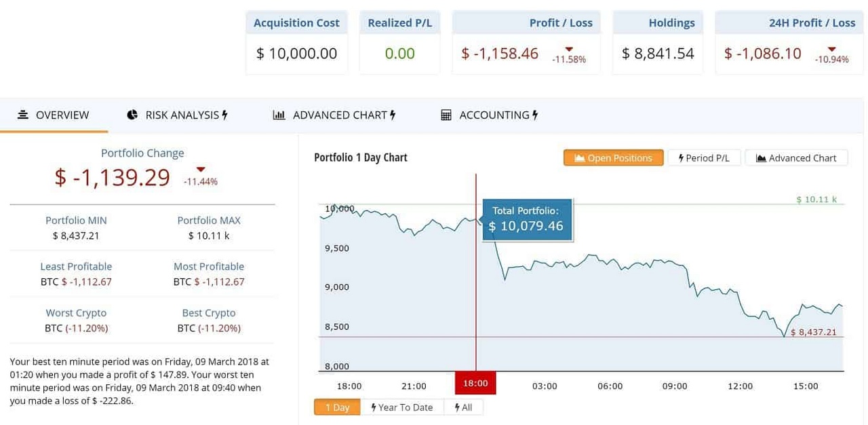Click the red 18:00 marker on the axis
Image resolution: width=868 pixels, height=425 pixels.
click(x=475, y=383)
